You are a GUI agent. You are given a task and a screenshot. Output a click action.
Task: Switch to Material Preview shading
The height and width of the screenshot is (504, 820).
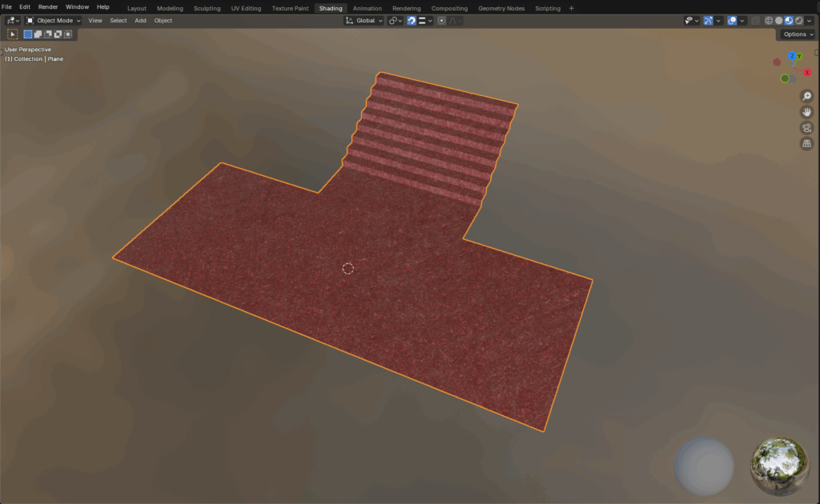[x=789, y=21]
